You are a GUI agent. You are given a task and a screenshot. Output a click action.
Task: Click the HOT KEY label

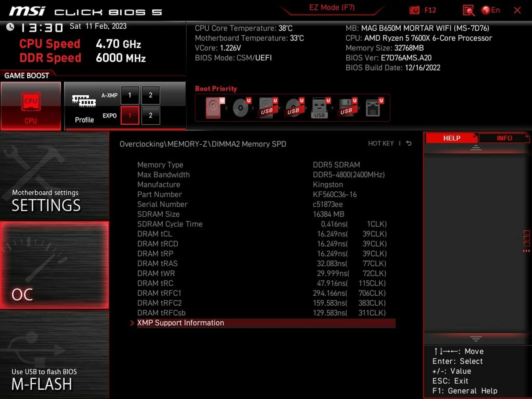click(x=381, y=143)
